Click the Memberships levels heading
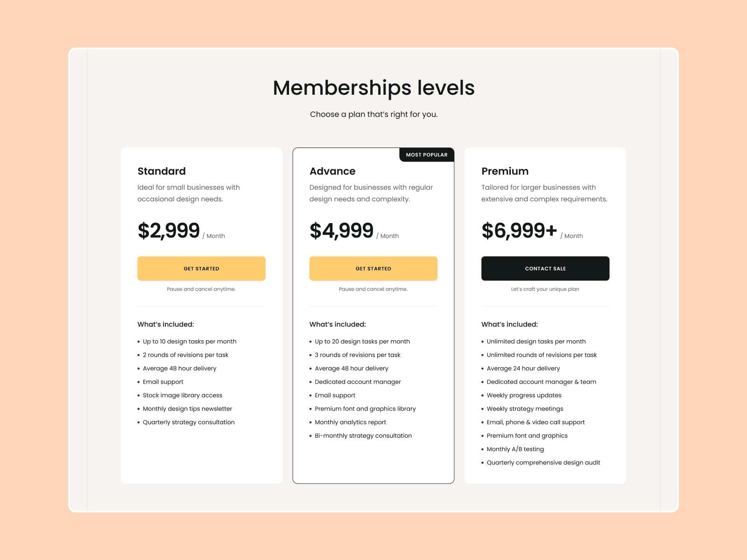Screen dimensions: 747x560 (x=373, y=88)
